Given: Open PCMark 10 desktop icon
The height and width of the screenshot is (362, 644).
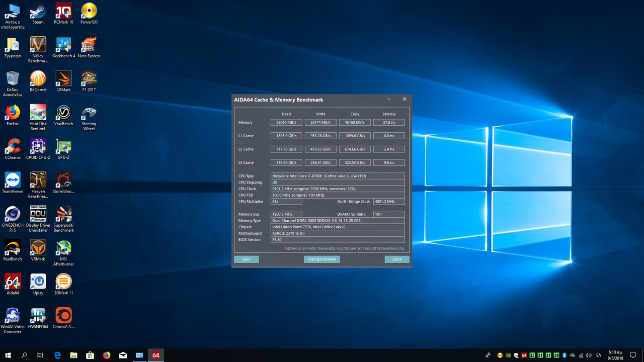Looking at the screenshot, I should click(63, 14).
